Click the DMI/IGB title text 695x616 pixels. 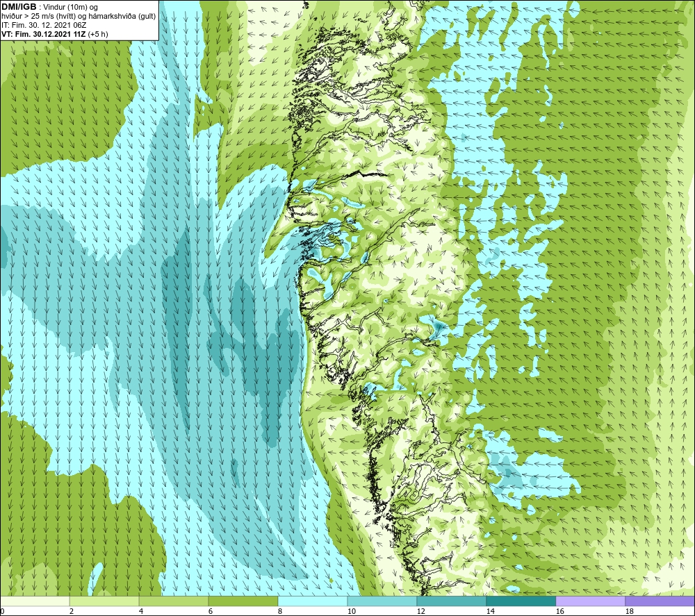[x=19, y=7]
